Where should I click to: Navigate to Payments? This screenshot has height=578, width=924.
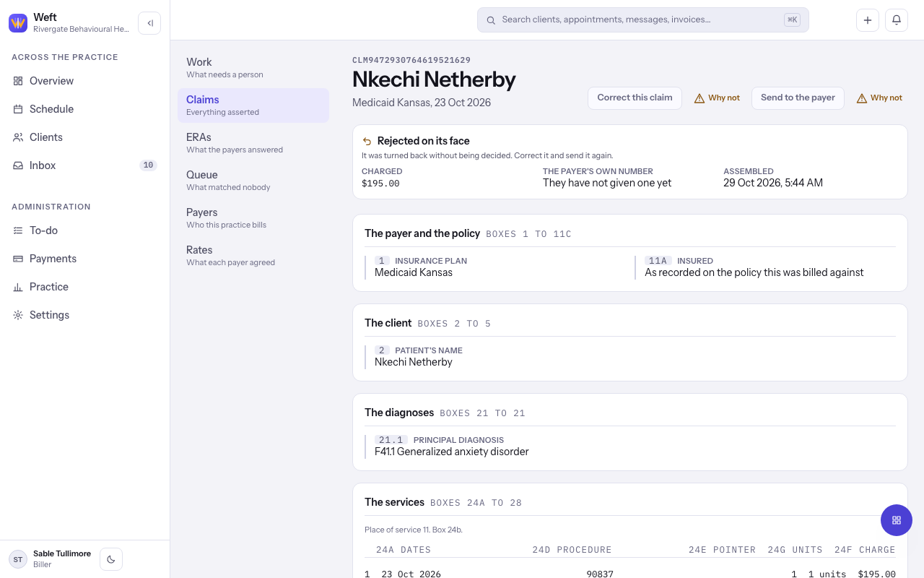[x=84, y=259]
